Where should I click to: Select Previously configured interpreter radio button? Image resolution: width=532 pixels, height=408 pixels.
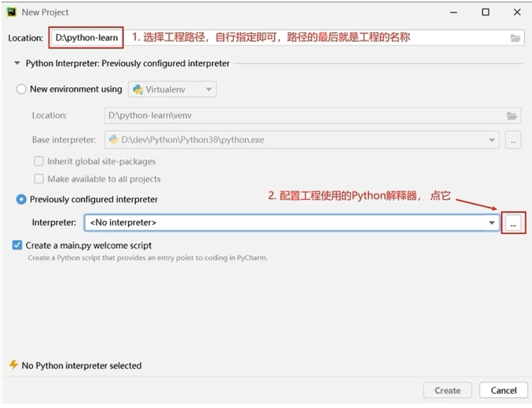click(21, 199)
